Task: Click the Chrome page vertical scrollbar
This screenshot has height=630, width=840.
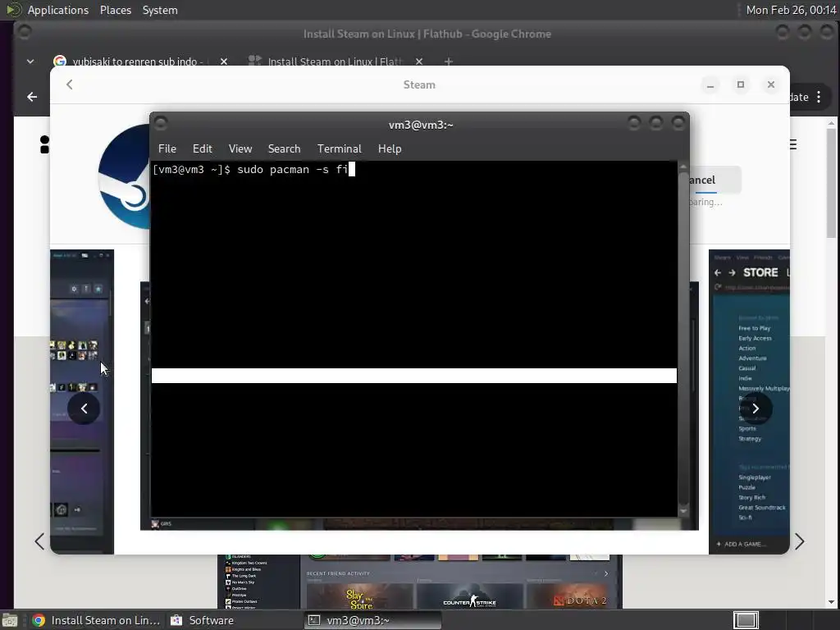Action: tap(831, 182)
